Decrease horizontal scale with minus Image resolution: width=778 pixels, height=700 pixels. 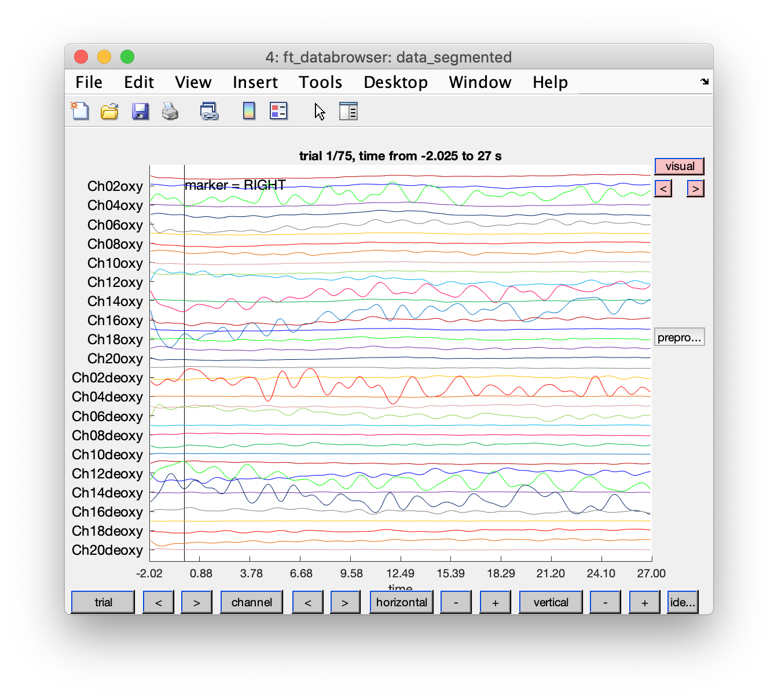click(x=456, y=602)
